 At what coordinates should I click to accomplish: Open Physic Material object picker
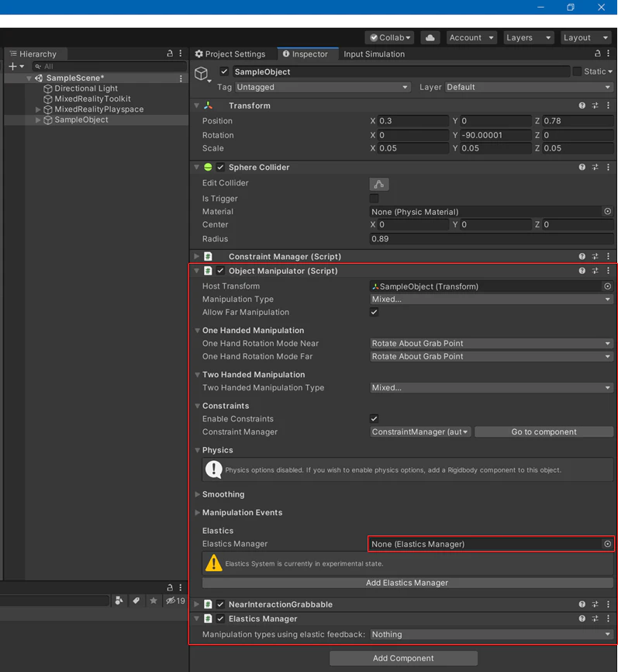607,211
